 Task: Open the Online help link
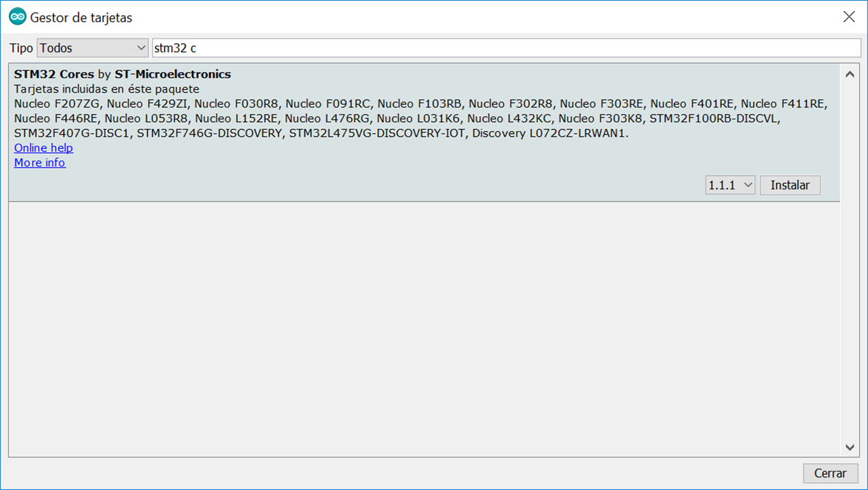(x=43, y=148)
